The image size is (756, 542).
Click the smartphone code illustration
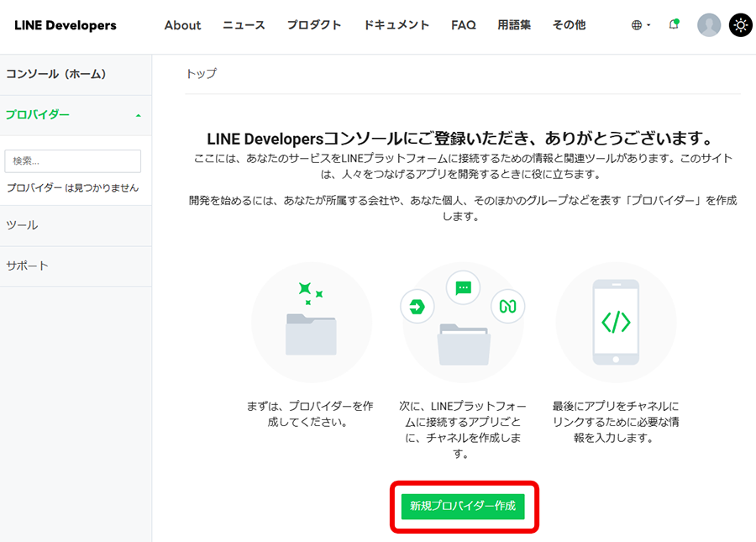[616, 322]
